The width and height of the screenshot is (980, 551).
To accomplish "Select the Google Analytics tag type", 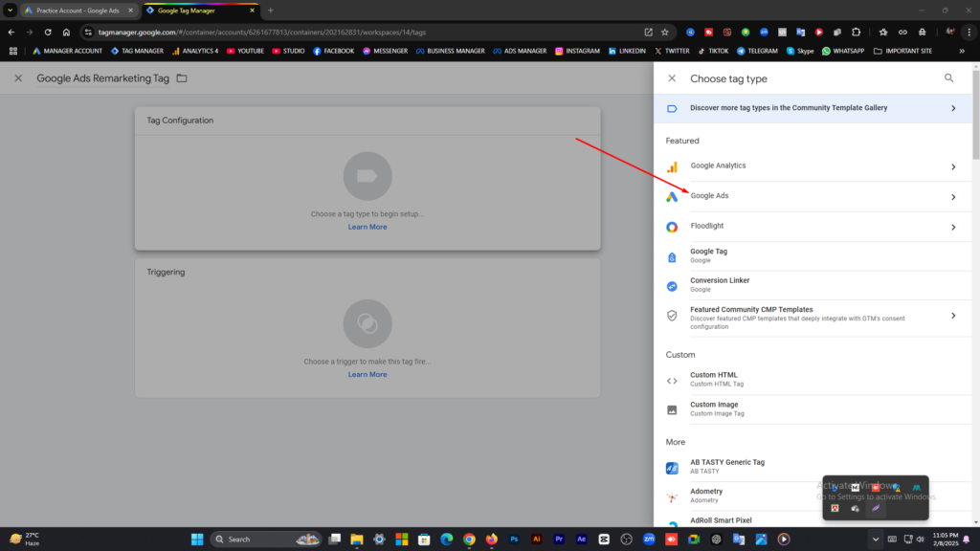I will pos(813,166).
